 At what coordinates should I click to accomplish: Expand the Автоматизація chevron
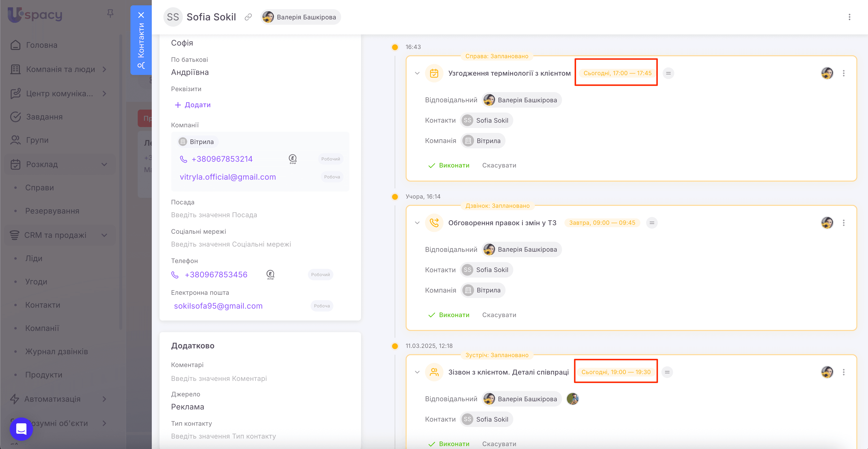[104, 399]
